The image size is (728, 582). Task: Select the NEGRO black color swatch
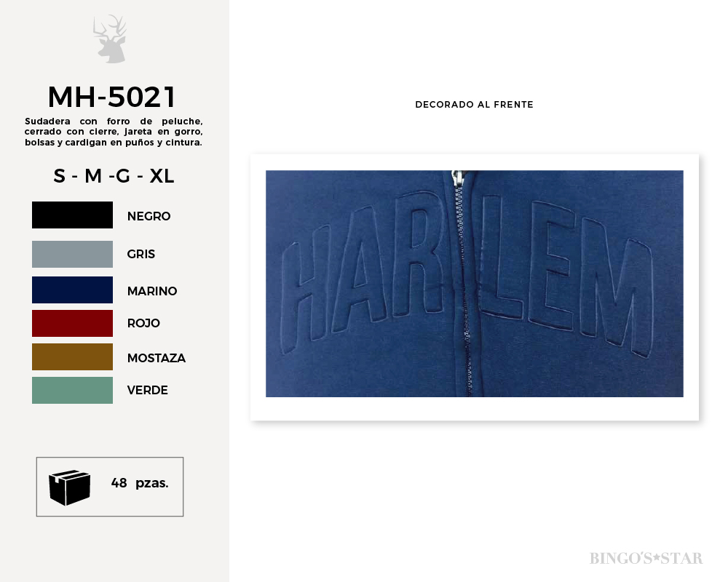[x=72, y=215]
